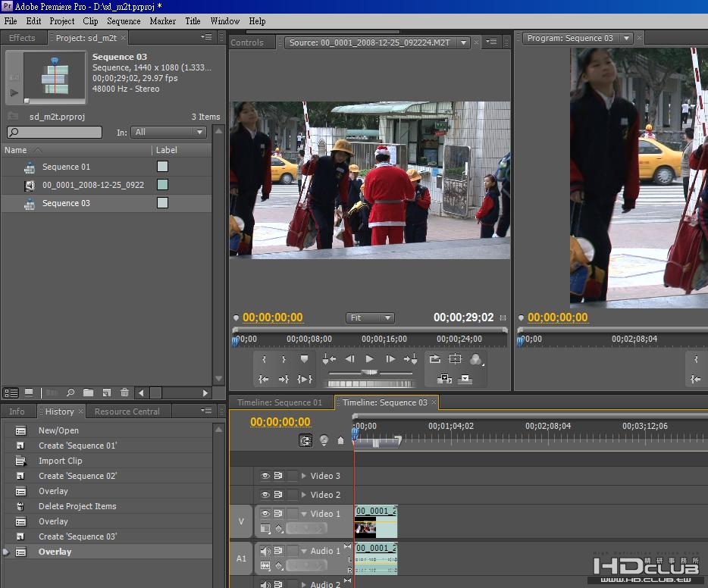This screenshot has height=588, width=708.
Task: Click the New Item icon in Project panel
Action: [x=107, y=393]
